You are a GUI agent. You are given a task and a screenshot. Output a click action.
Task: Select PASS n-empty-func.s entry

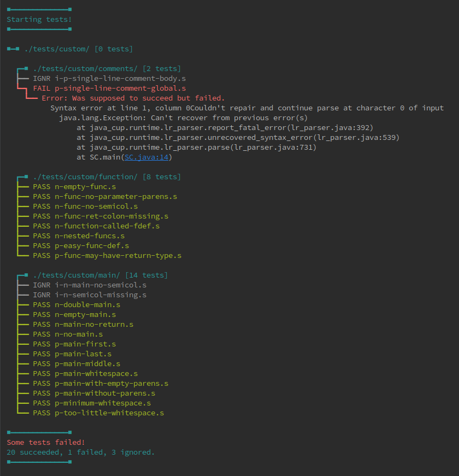click(74, 187)
